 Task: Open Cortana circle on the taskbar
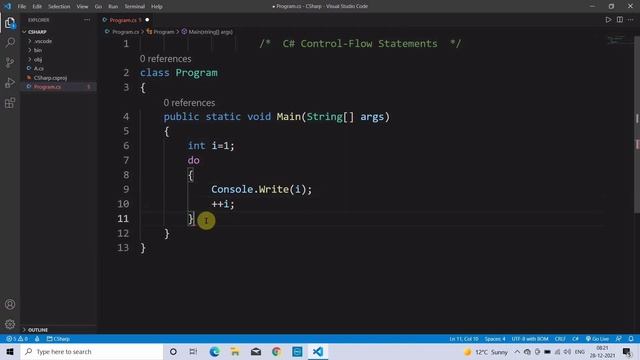click(x=173, y=352)
